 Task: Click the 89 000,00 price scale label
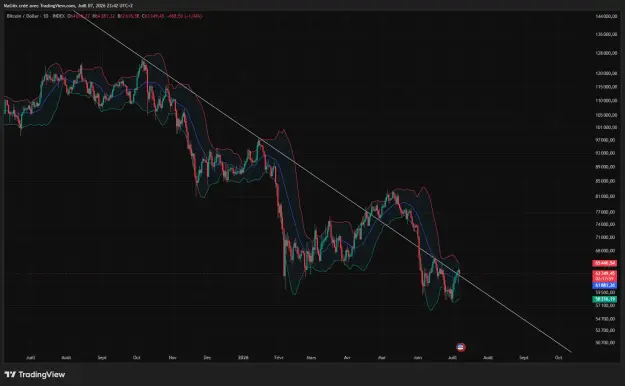coord(606,167)
